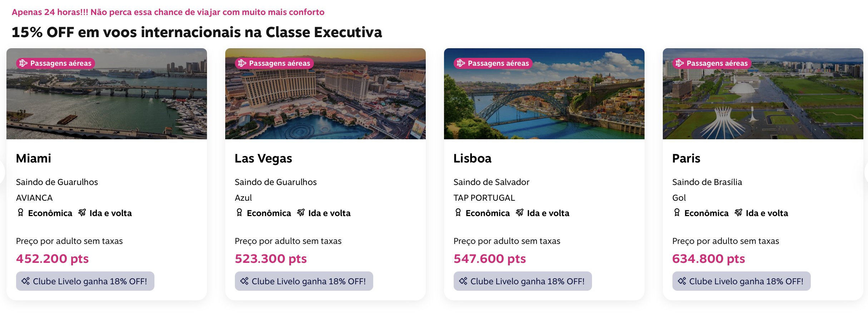
Task: Open the Lisboa bridge photo
Action: pos(544,94)
